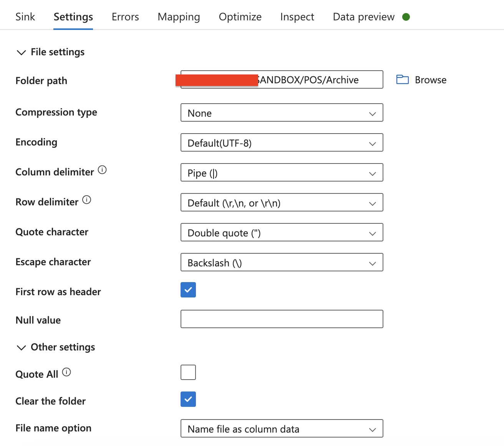Click the green Data preview status dot
This screenshot has width=504, height=446.
[406, 17]
